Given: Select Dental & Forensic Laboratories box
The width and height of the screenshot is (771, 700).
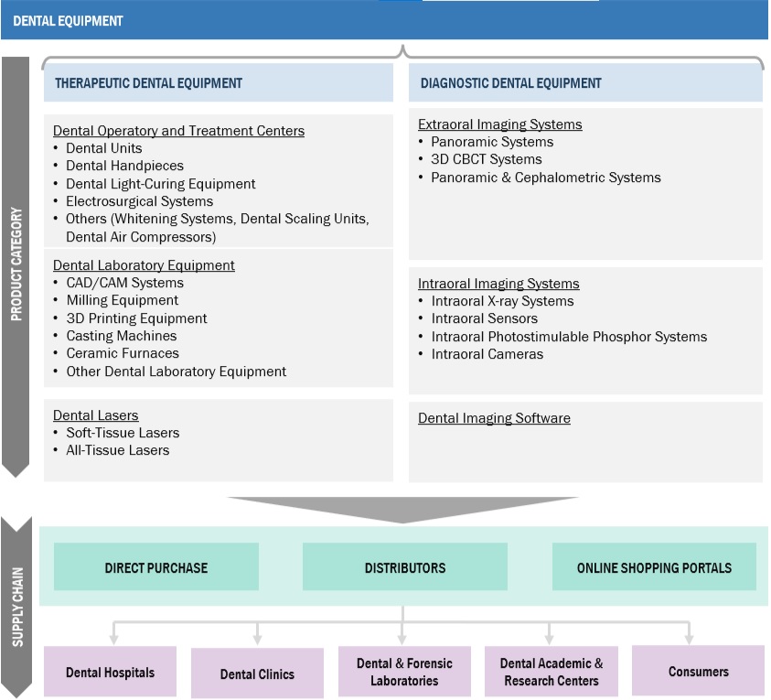Looking at the screenshot, I should coord(404,673).
